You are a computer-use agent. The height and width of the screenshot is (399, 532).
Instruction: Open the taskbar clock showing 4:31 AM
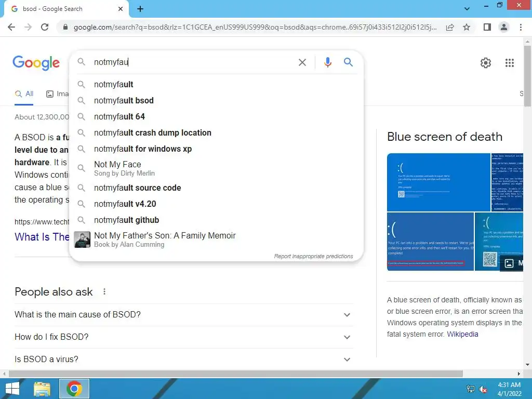pyautogui.click(x=509, y=389)
